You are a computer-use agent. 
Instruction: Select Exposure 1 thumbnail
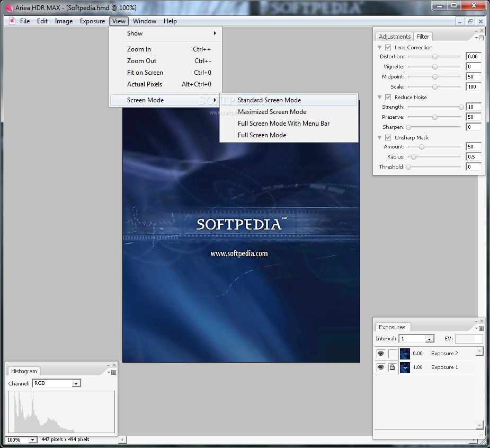click(405, 367)
